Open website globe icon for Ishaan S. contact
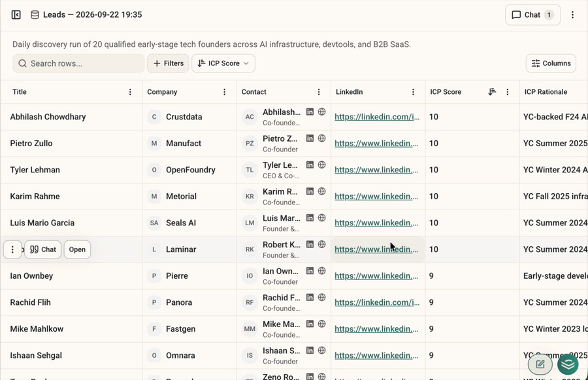Image resolution: width=588 pixels, height=380 pixels. click(x=321, y=351)
